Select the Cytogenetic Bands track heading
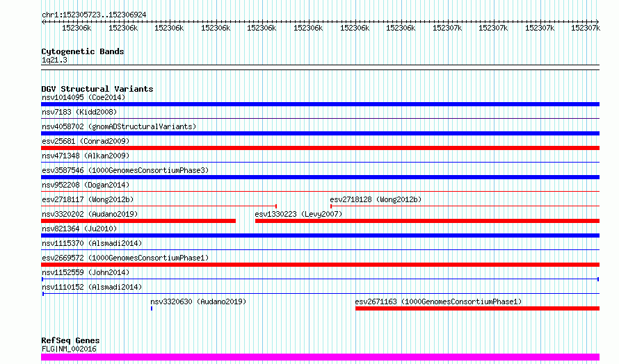This screenshot has width=619, height=364. 83,51
